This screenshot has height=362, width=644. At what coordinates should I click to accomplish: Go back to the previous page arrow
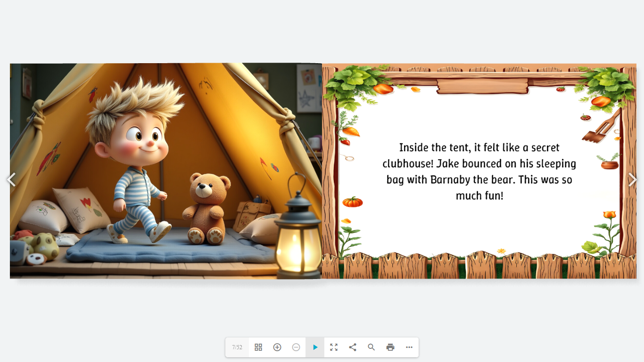pyautogui.click(x=11, y=180)
